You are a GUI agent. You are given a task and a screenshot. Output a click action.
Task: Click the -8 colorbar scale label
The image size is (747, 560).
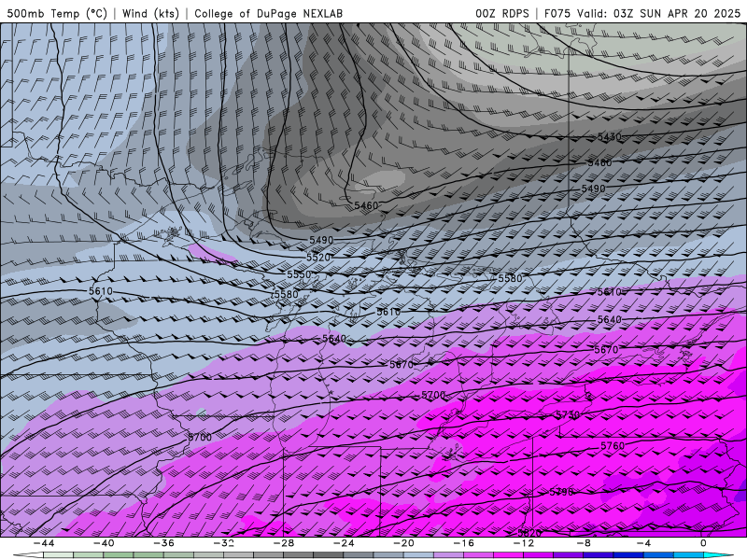(x=585, y=543)
